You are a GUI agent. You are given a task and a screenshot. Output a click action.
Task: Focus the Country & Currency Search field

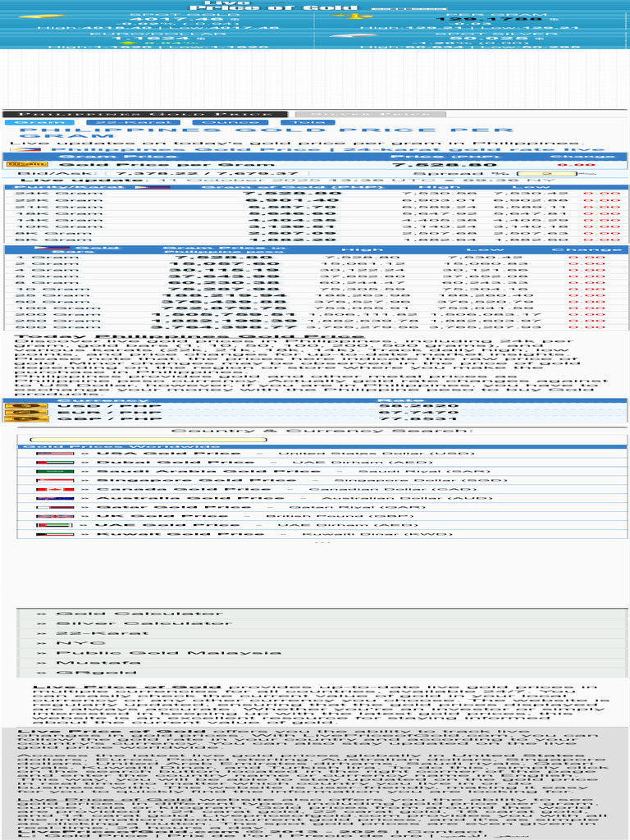(x=148, y=440)
